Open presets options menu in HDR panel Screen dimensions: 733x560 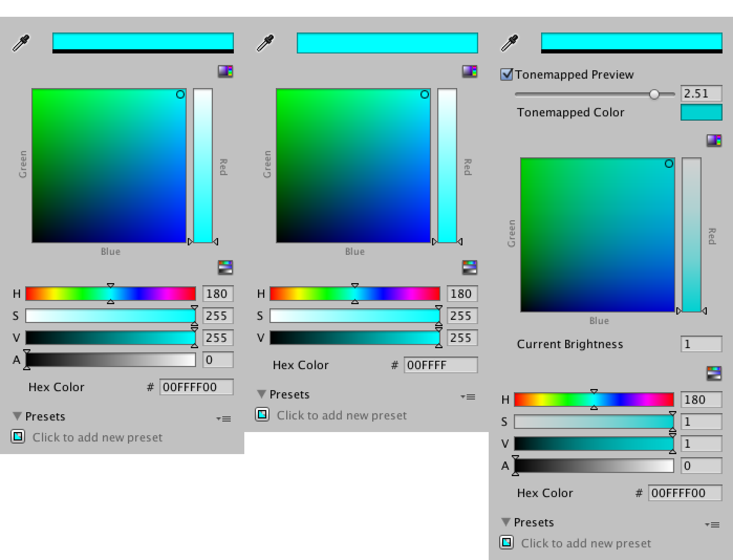coord(713,524)
